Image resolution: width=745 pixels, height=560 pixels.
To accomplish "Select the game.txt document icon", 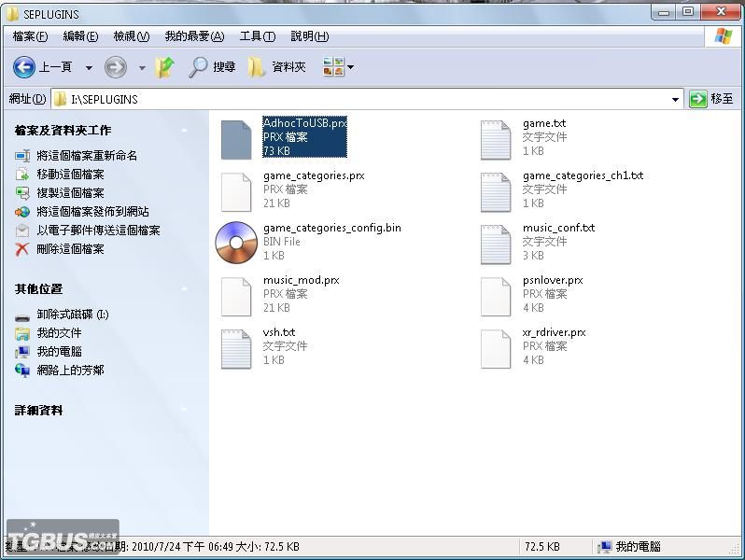I will 496,140.
